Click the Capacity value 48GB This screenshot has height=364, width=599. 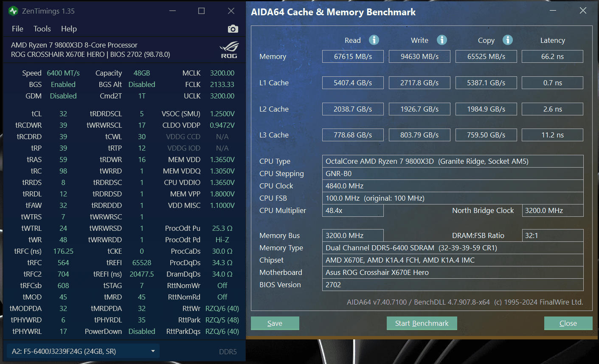[x=142, y=73]
